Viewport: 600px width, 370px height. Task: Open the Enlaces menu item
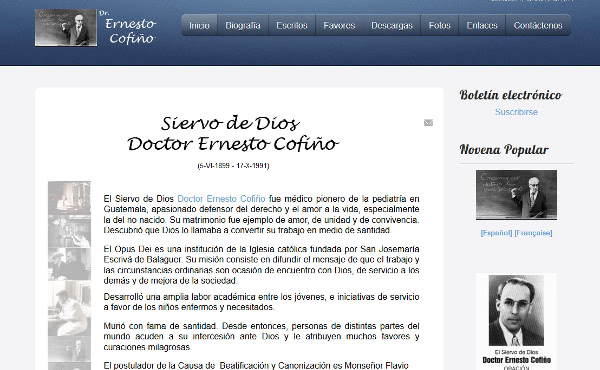482,25
